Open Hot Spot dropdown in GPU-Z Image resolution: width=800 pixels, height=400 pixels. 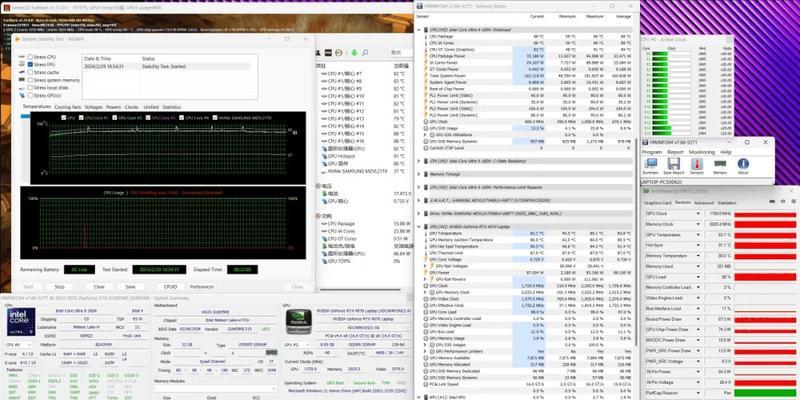[x=698, y=245]
